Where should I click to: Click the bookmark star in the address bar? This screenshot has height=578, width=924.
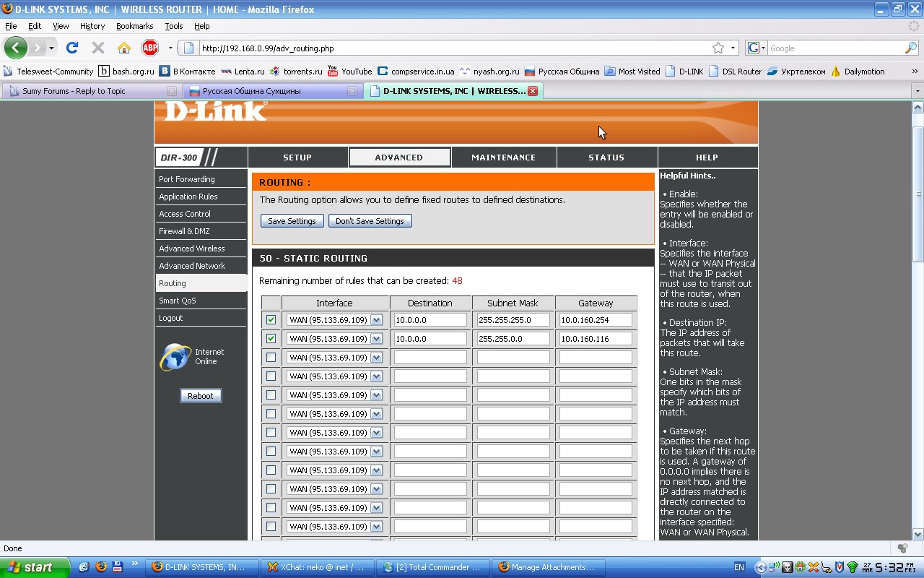point(718,48)
